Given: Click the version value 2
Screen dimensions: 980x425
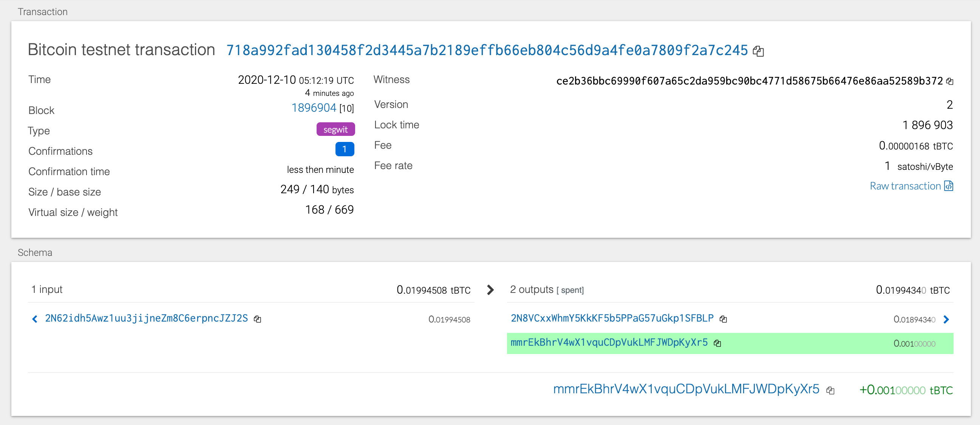Looking at the screenshot, I should tap(949, 105).
